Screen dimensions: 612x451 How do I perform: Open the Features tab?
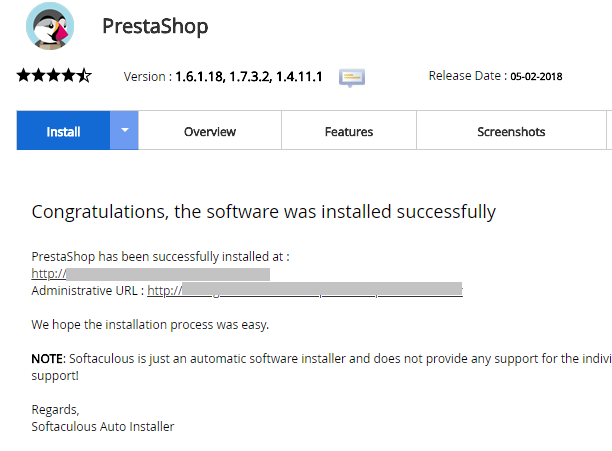pyautogui.click(x=349, y=130)
